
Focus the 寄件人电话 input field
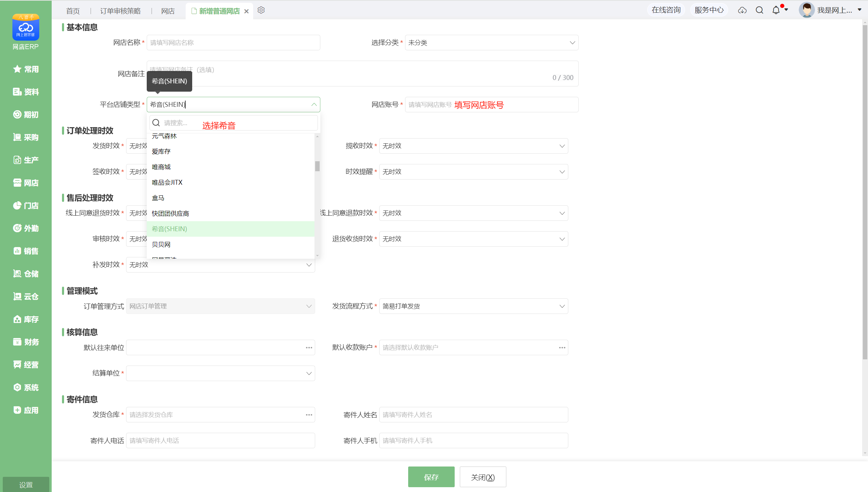220,441
